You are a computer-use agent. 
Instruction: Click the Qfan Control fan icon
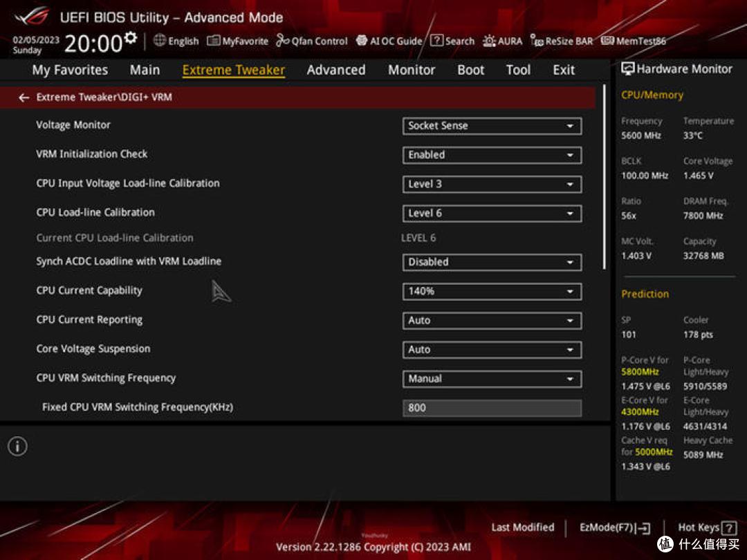(x=282, y=41)
